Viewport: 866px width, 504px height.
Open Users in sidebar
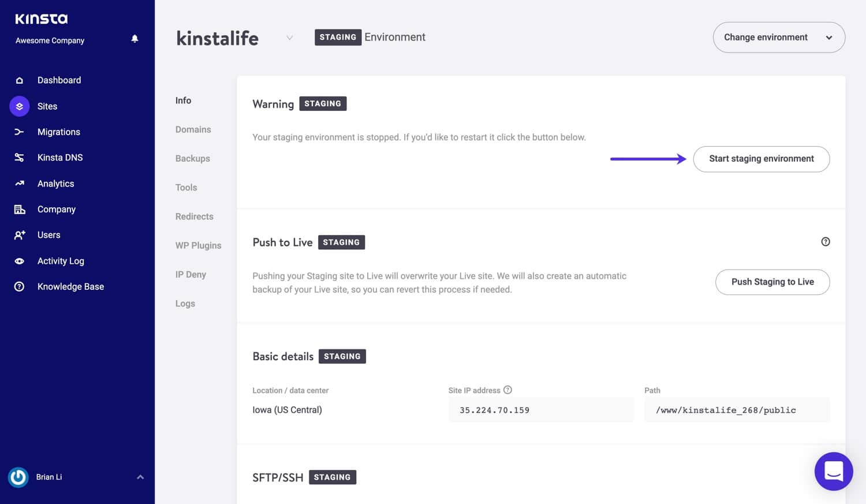(49, 235)
